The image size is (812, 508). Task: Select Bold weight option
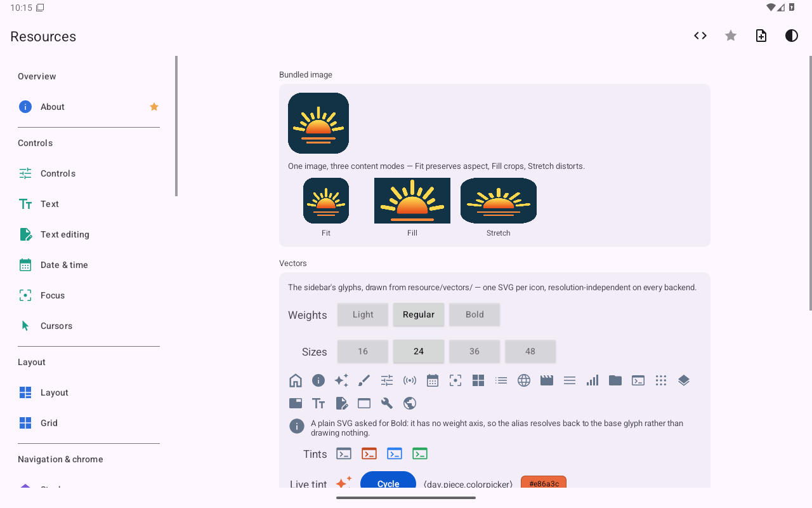click(x=475, y=314)
